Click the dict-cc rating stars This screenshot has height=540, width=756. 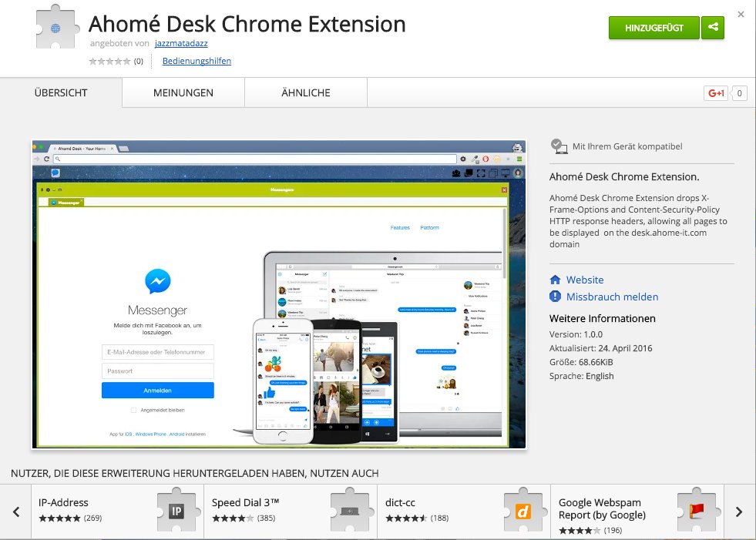[406, 518]
